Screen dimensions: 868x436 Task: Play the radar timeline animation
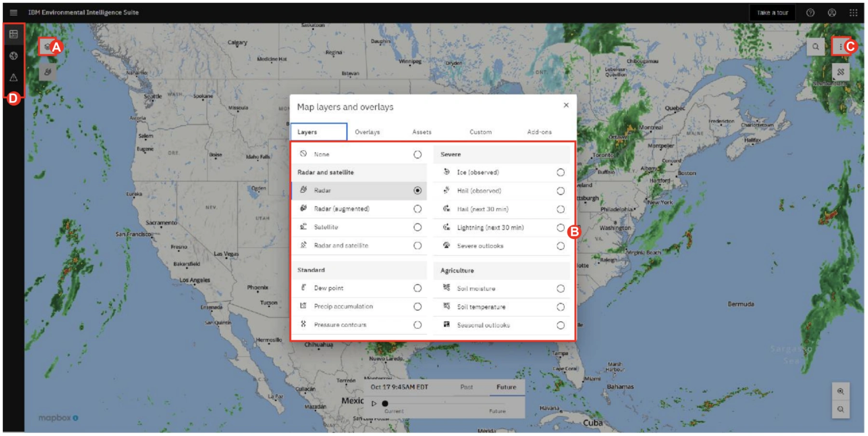pos(374,404)
